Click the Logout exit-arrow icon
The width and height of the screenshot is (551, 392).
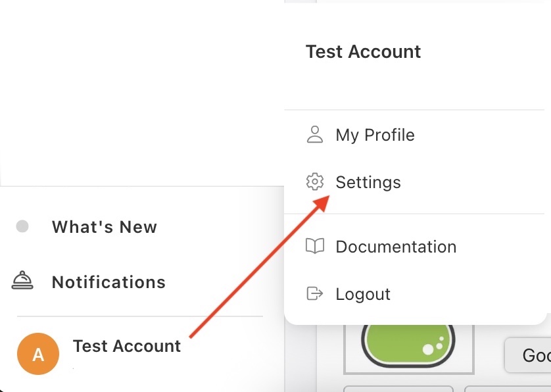316,293
